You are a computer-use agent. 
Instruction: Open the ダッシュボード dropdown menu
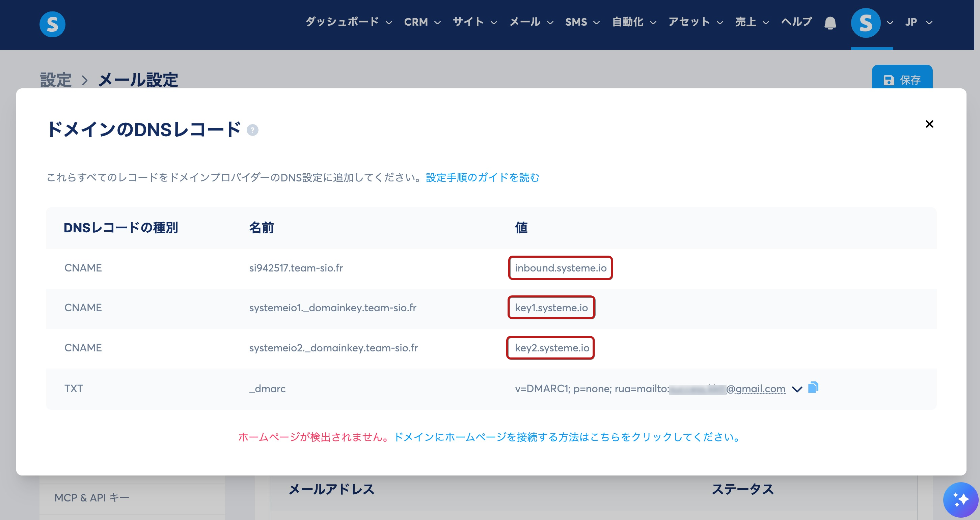coord(349,22)
